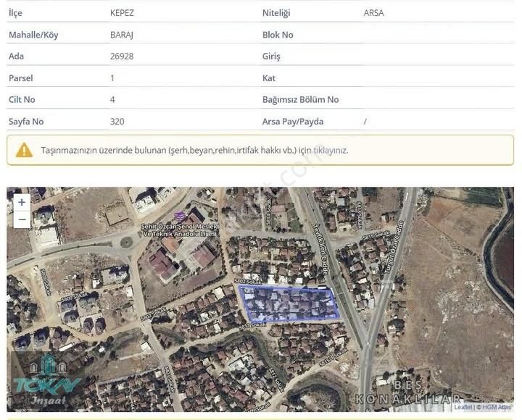This screenshot has height=420, width=522.
Task: Click the Mahalle/Köy field label
Action: 33,35
